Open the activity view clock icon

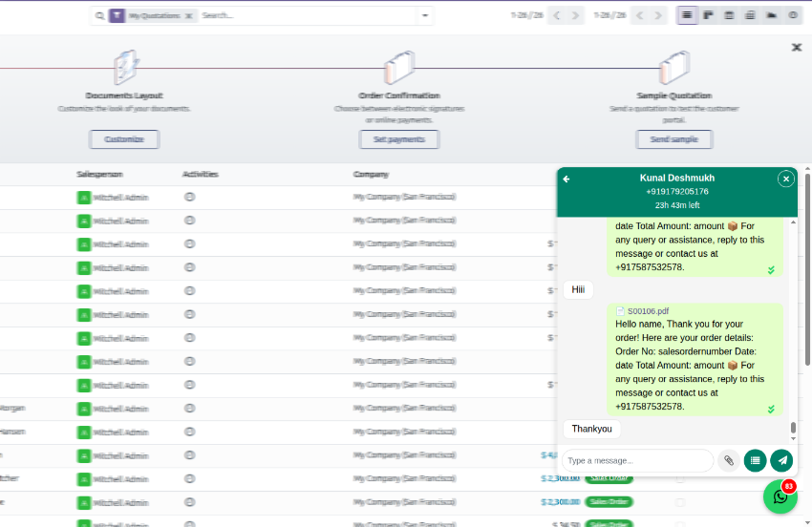(793, 15)
